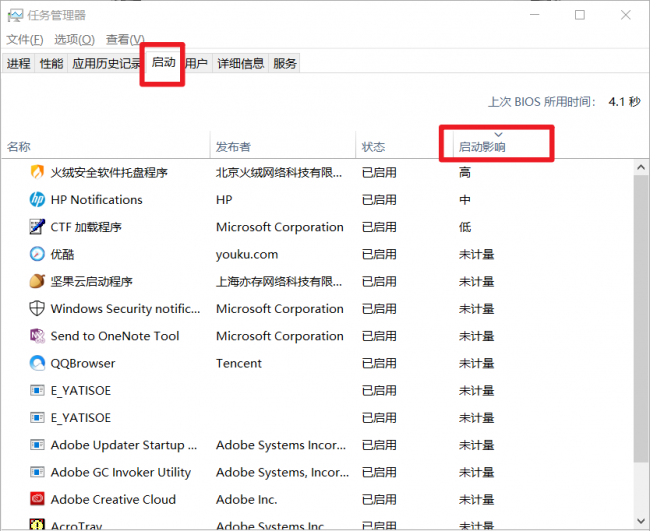Sort by the 发布者 column header
650x531 pixels.
point(283,145)
